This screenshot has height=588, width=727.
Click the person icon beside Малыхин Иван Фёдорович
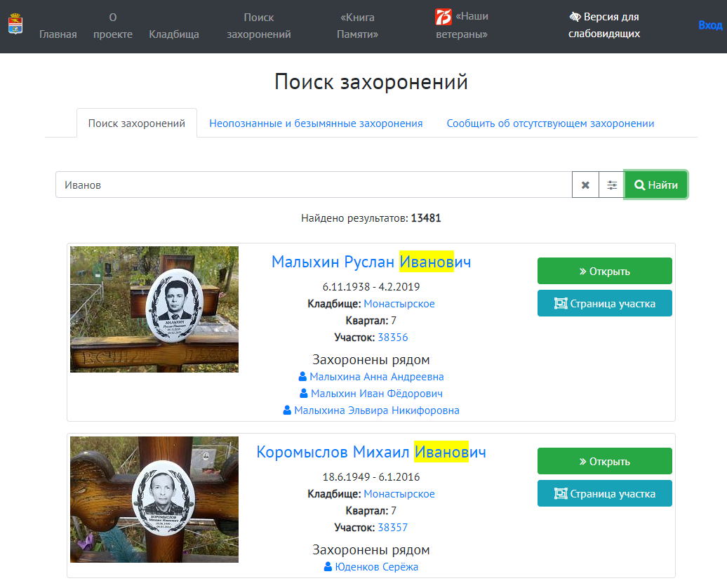click(x=305, y=393)
